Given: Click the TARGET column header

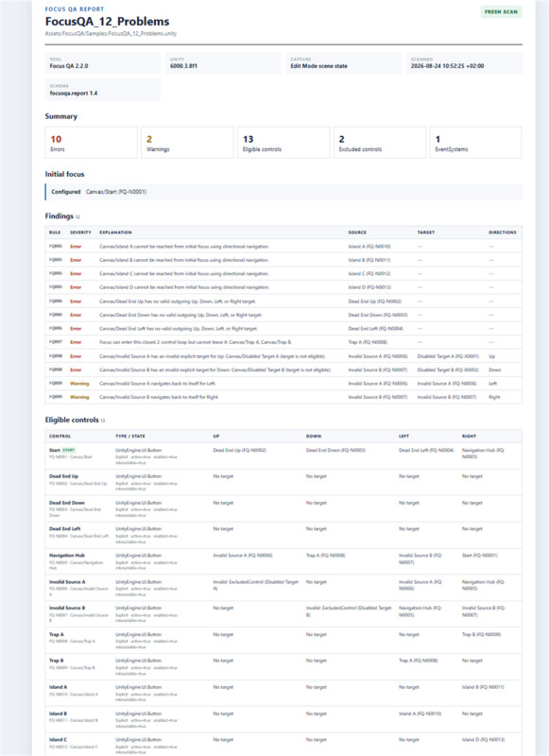Looking at the screenshot, I should 426,232.
